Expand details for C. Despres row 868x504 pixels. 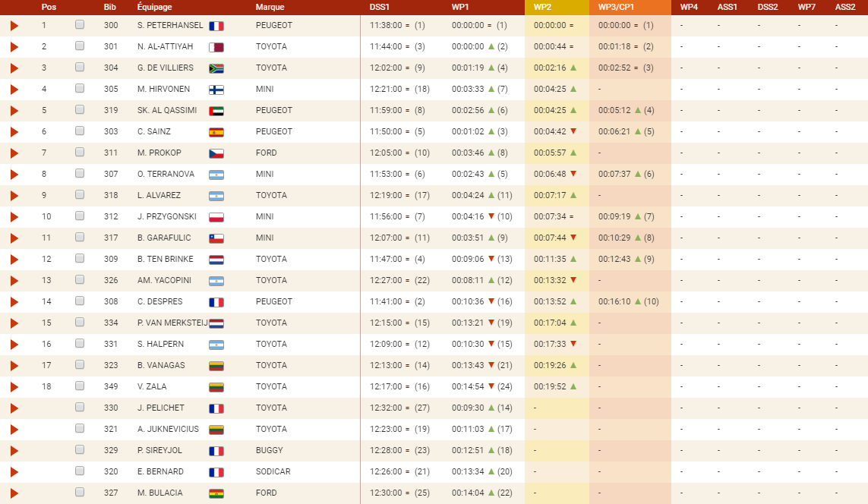pos(14,302)
